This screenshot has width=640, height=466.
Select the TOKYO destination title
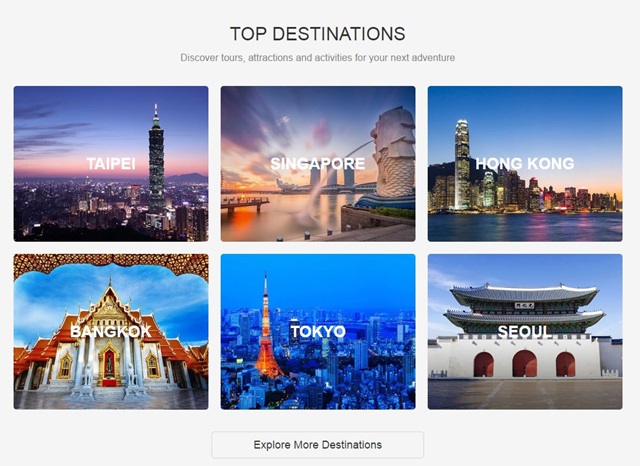point(318,331)
